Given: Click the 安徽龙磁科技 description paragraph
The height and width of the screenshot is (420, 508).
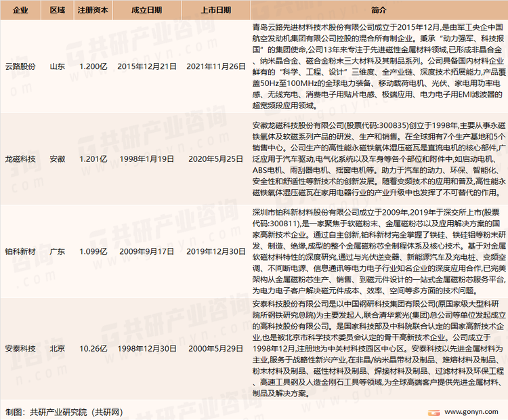Looking at the screenshot, I should (379, 159).
